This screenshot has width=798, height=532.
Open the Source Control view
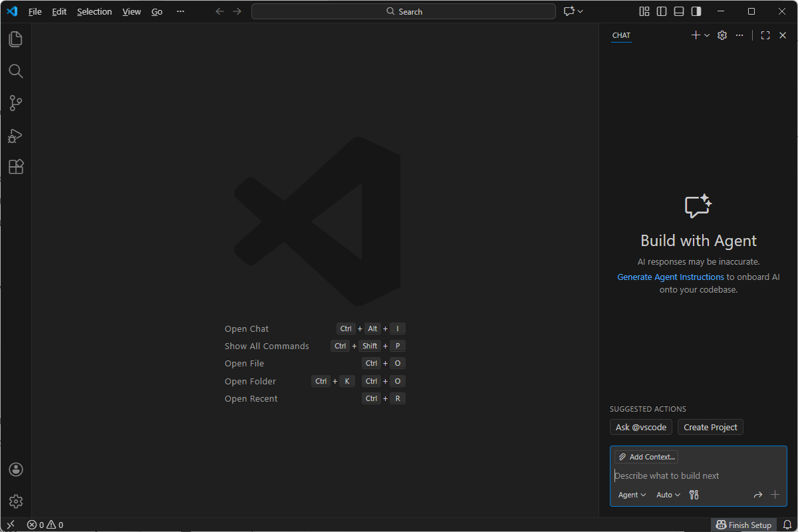point(16,103)
